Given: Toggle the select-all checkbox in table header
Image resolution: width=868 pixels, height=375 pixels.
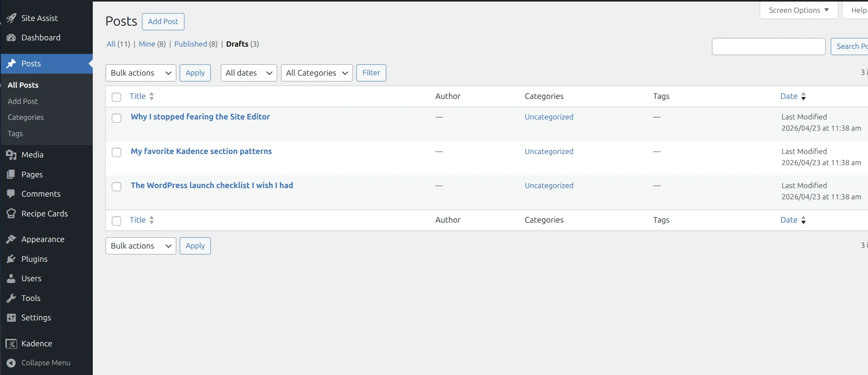Looking at the screenshot, I should coord(116,97).
